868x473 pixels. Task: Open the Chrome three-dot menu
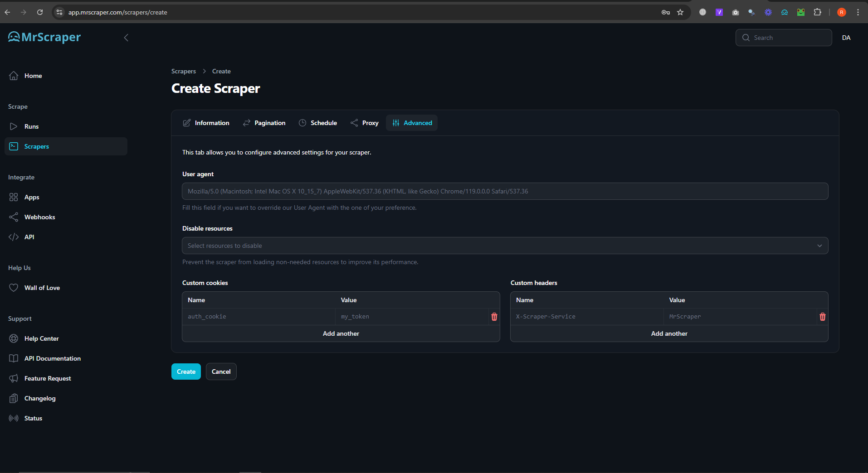point(858,12)
